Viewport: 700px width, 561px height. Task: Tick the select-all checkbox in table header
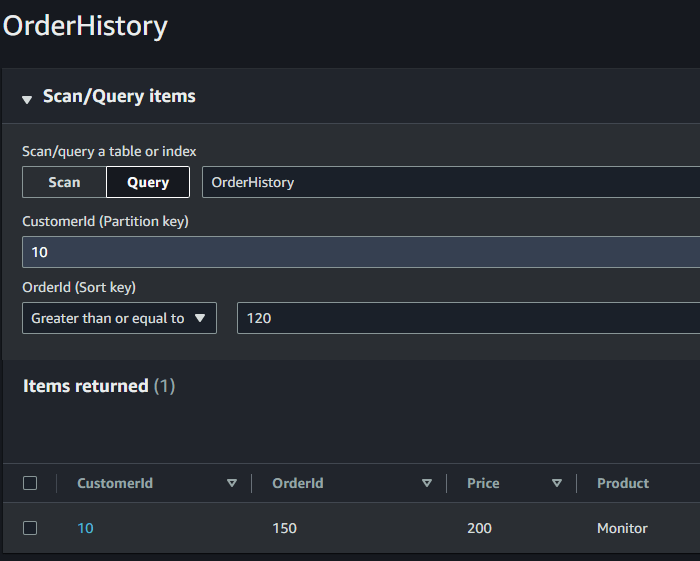pyautogui.click(x=30, y=483)
